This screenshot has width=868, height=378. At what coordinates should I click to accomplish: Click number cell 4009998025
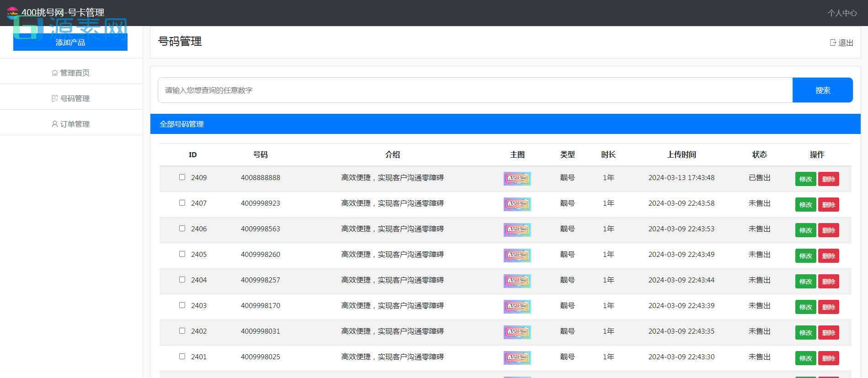pos(261,357)
